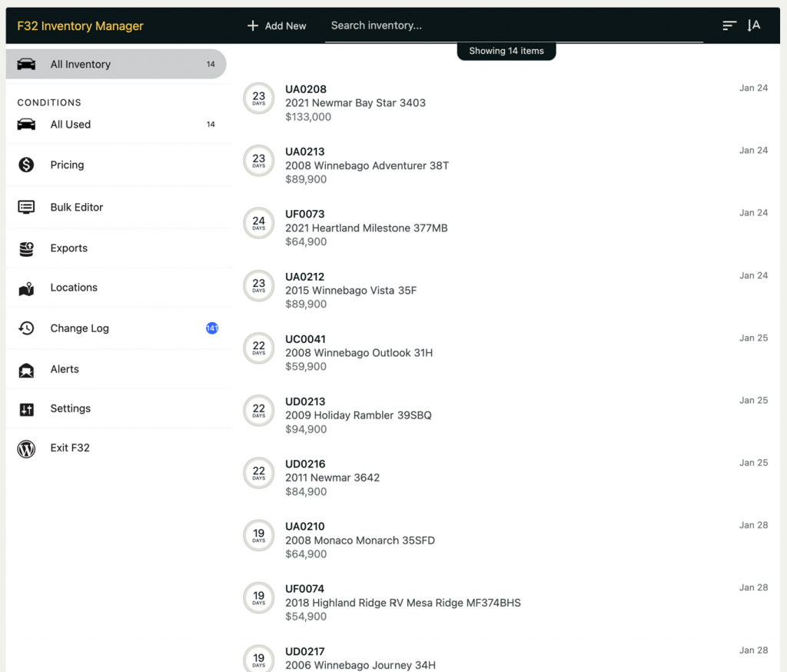The height and width of the screenshot is (672, 787).
Task: Click the 24 days badge for UF0073
Action: click(x=259, y=223)
